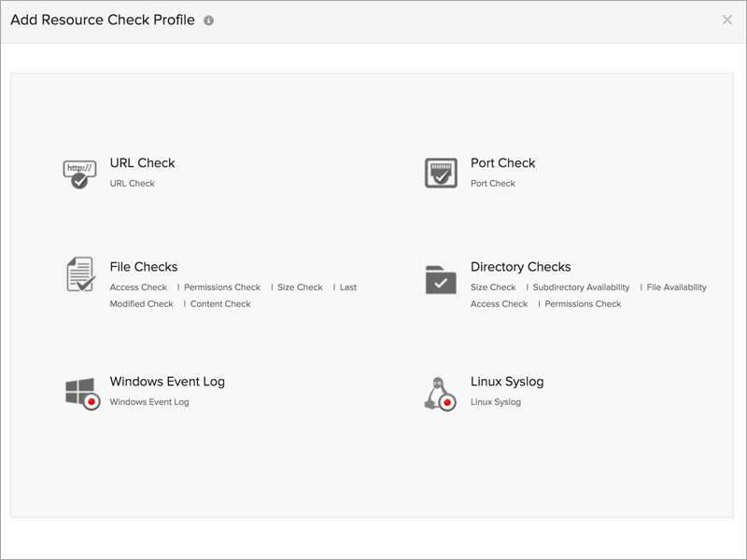Open File Availability under Directory Checks
The height and width of the screenshot is (560, 747).
pyautogui.click(x=677, y=287)
